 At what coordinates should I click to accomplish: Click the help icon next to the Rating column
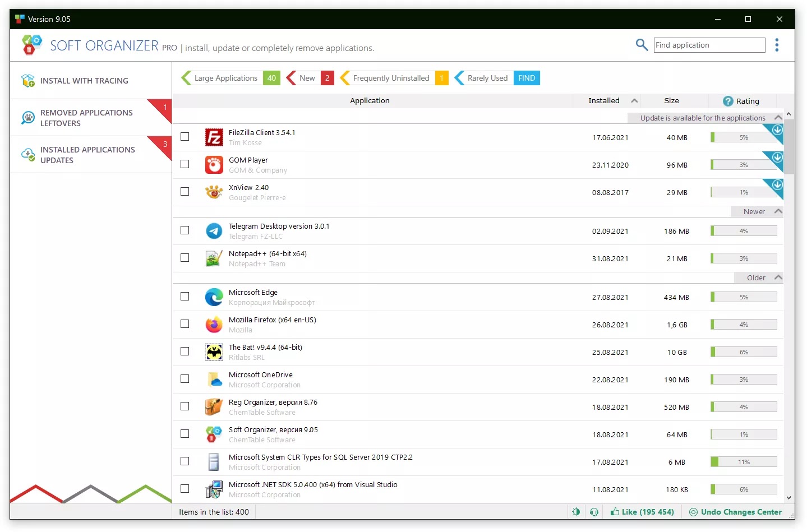(727, 101)
